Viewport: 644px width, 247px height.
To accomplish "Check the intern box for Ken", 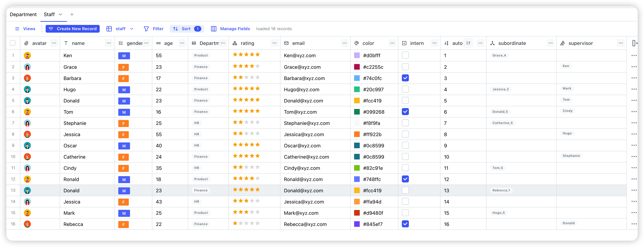I will point(405,55).
